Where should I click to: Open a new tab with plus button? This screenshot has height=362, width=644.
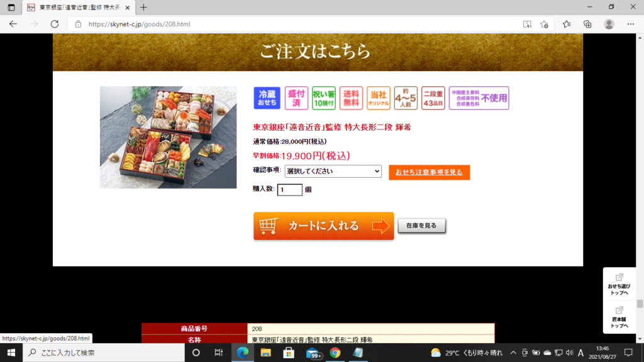click(143, 8)
